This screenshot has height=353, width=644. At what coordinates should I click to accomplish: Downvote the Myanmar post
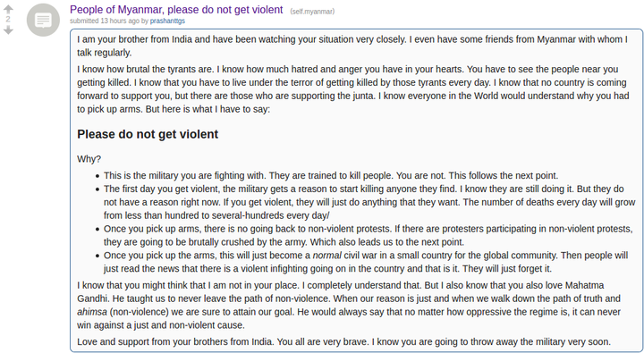click(8, 30)
